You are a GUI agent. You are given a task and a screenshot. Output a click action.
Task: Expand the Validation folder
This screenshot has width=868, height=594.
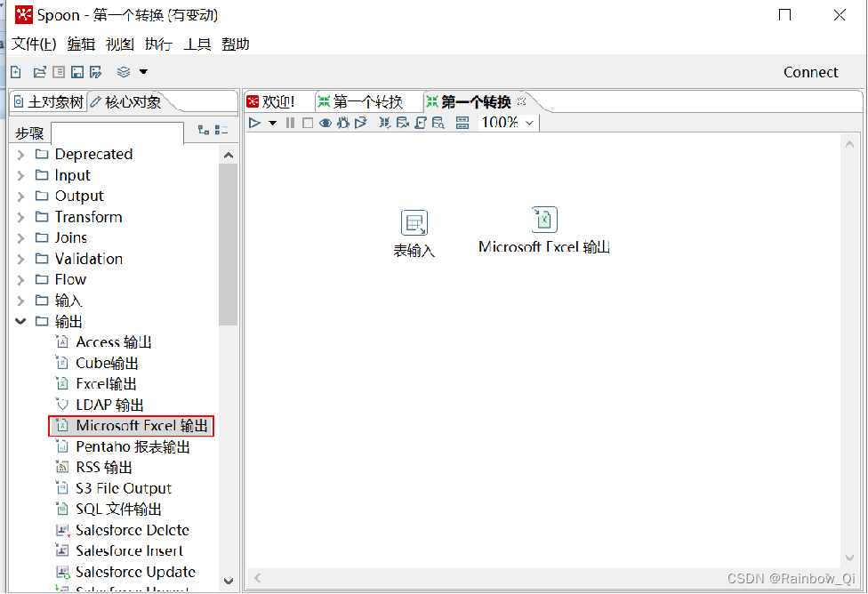[x=20, y=259]
